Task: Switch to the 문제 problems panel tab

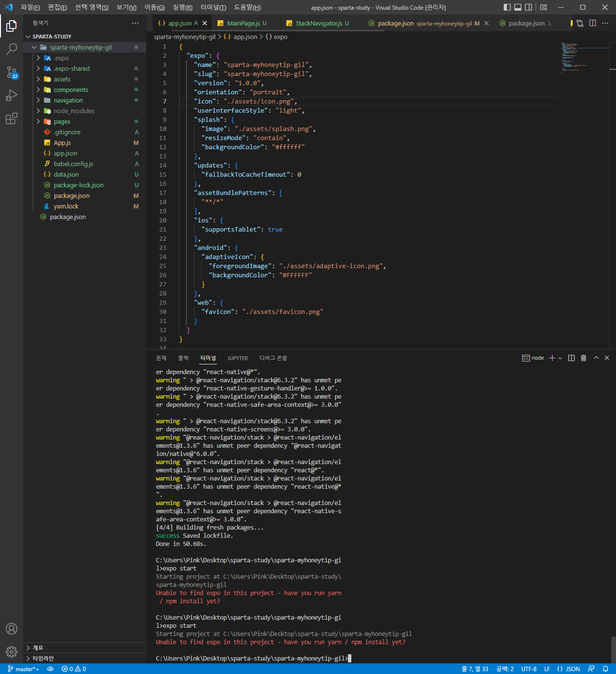Action: 161,358
